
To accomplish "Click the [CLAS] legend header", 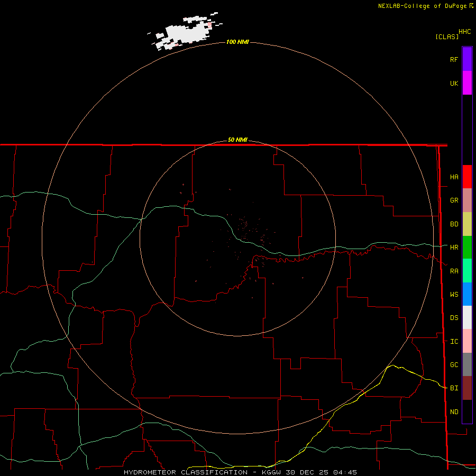I will 447,36.
